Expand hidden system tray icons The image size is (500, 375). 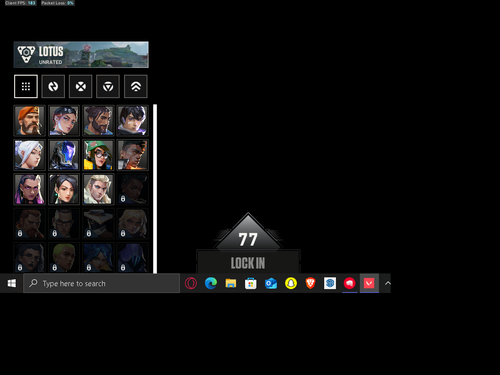click(x=387, y=283)
